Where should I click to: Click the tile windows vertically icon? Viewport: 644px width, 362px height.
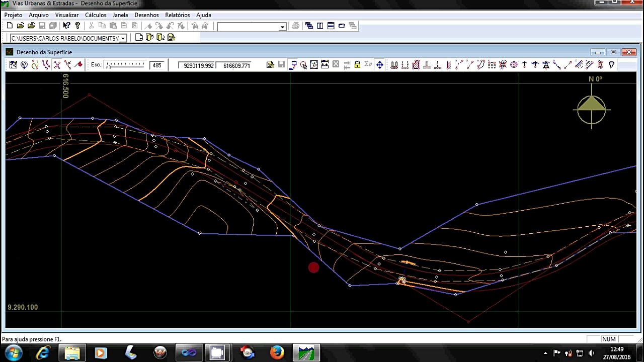click(320, 26)
